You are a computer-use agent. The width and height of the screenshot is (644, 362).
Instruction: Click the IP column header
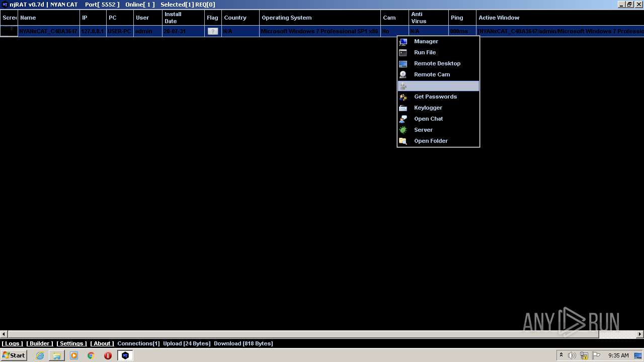coord(93,18)
